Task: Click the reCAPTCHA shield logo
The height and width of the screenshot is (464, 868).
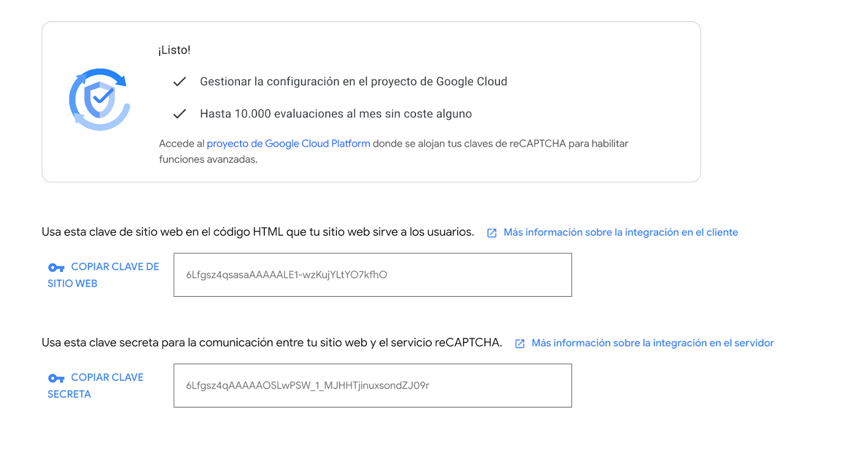Action: 99,99
